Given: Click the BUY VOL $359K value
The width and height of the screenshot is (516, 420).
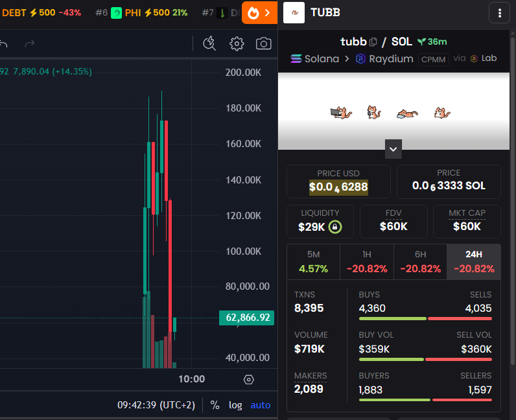Looking at the screenshot, I should pyautogui.click(x=374, y=349).
